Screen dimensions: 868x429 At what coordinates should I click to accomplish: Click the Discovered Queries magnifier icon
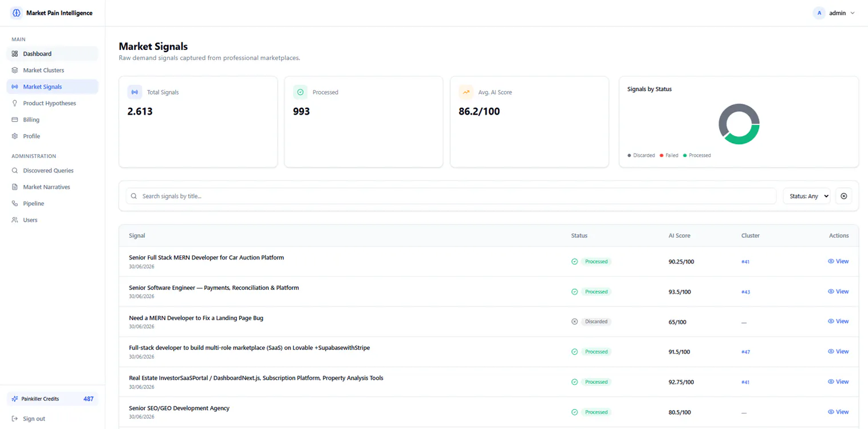tap(15, 171)
